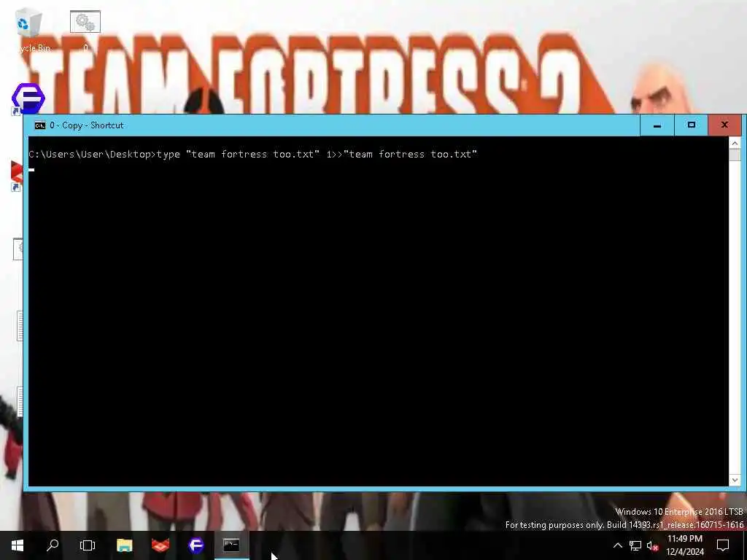This screenshot has height=560, width=747.
Task: Click the console scrollbar down arrow
Action: pyautogui.click(x=735, y=480)
